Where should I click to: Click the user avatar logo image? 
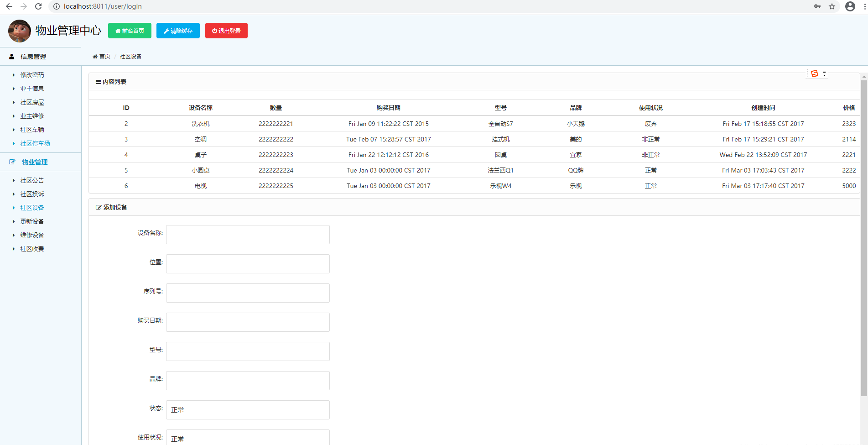click(20, 31)
